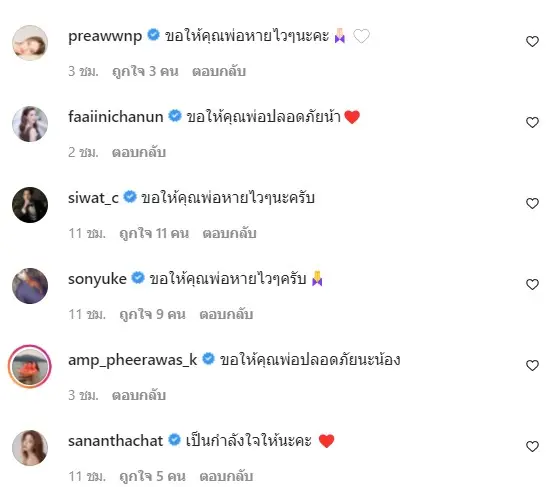Like the comment from sonyuke

click(x=532, y=285)
